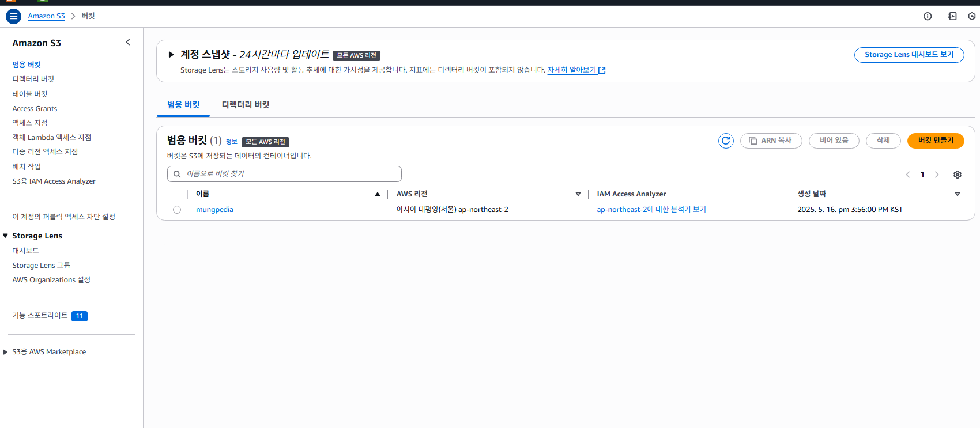Go to previous page arrow
Screen dimensions: 980x428
coord(908,175)
